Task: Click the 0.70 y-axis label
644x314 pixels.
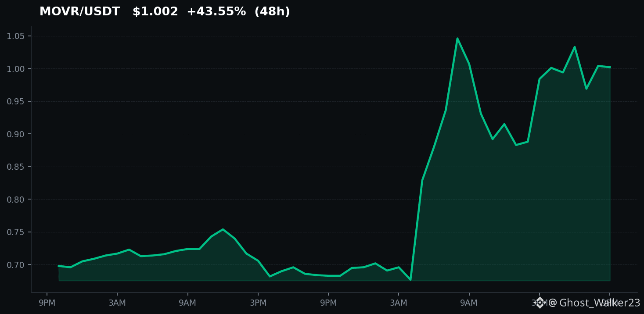Action: [16, 265]
